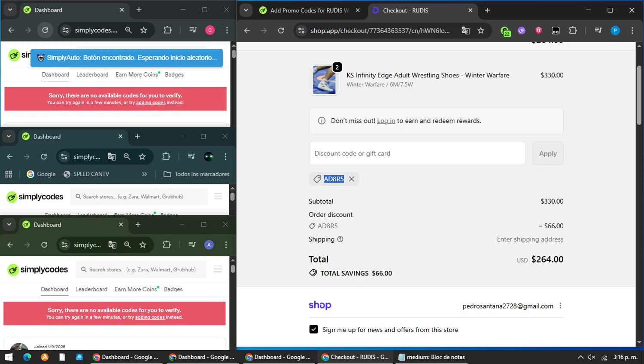Go back in the checkout window
The height and width of the screenshot is (364, 644).
click(247, 31)
